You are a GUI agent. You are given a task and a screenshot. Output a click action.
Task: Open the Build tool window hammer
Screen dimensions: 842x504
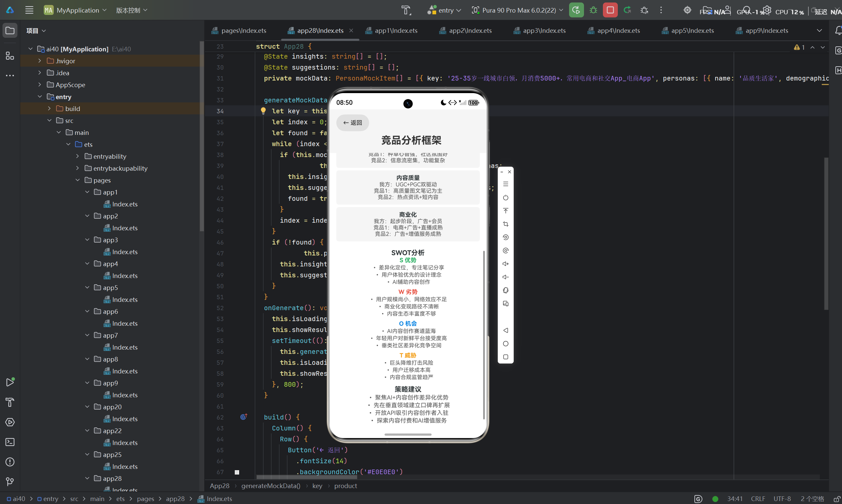click(10, 402)
